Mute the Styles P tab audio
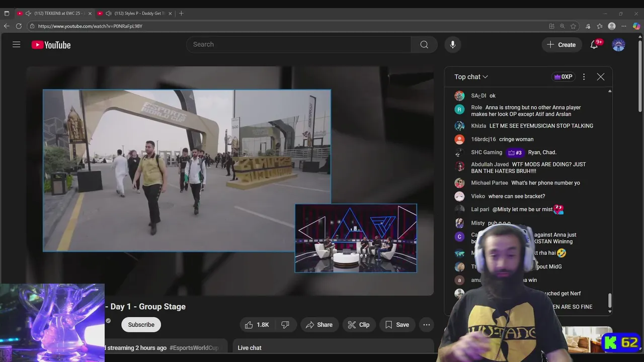The height and width of the screenshot is (362, 644). pyautogui.click(x=108, y=14)
